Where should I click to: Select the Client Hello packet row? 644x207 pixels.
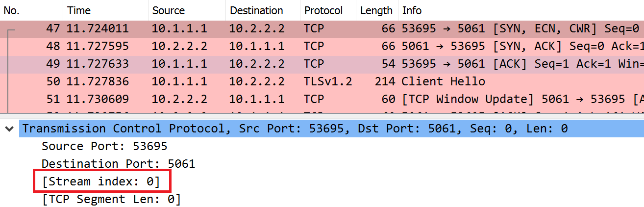click(x=322, y=81)
